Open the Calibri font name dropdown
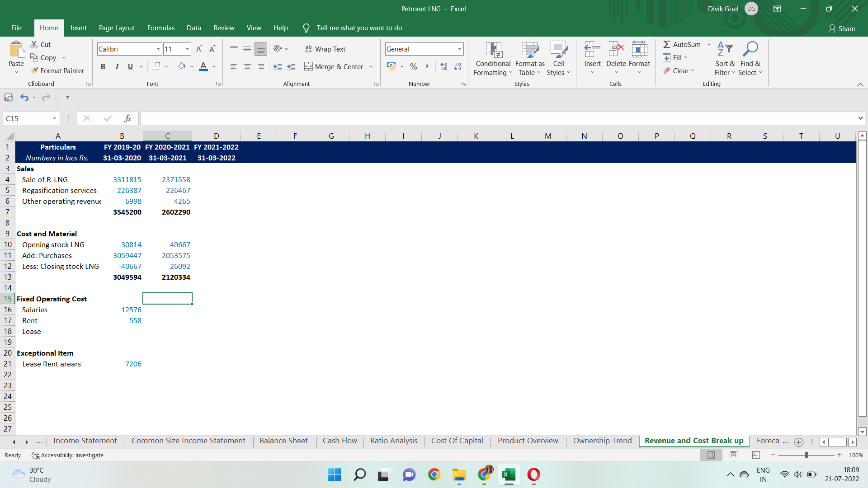Screen dimensions: 868x488 (x=158, y=49)
